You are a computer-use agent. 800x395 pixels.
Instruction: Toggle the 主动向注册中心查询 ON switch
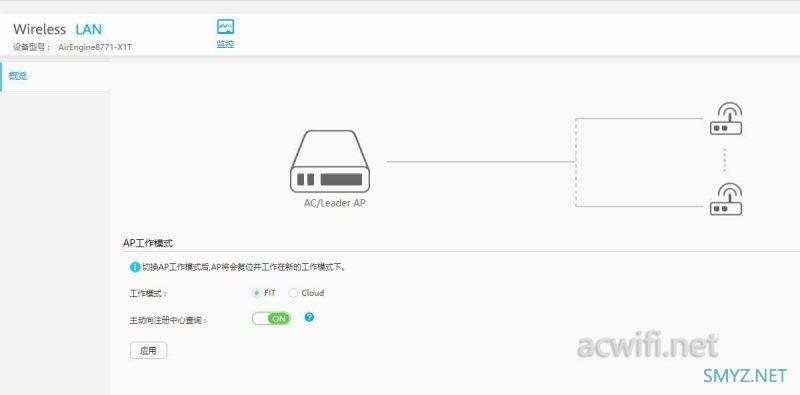(x=271, y=318)
